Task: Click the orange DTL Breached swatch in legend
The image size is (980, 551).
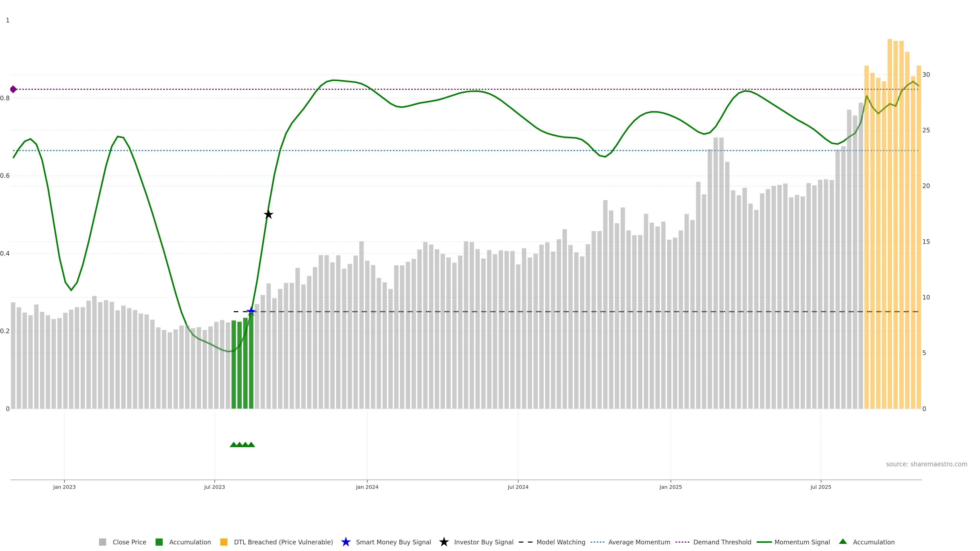Action: point(224,542)
